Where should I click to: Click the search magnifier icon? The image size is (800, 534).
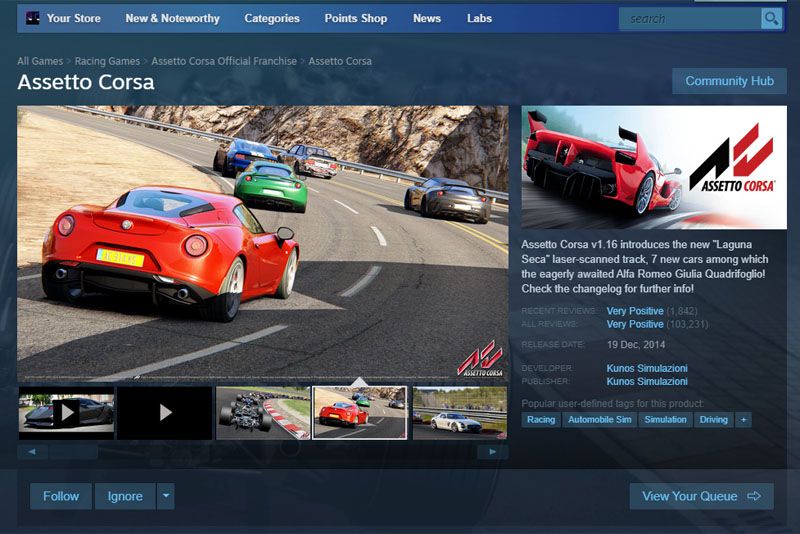[771, 19]
